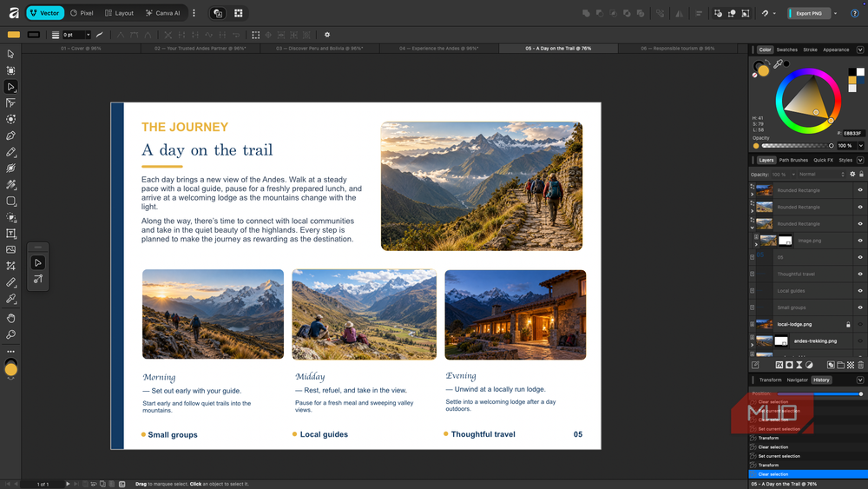
Task: Pick the eyedropper in Color panel
Action: (778, 64)
